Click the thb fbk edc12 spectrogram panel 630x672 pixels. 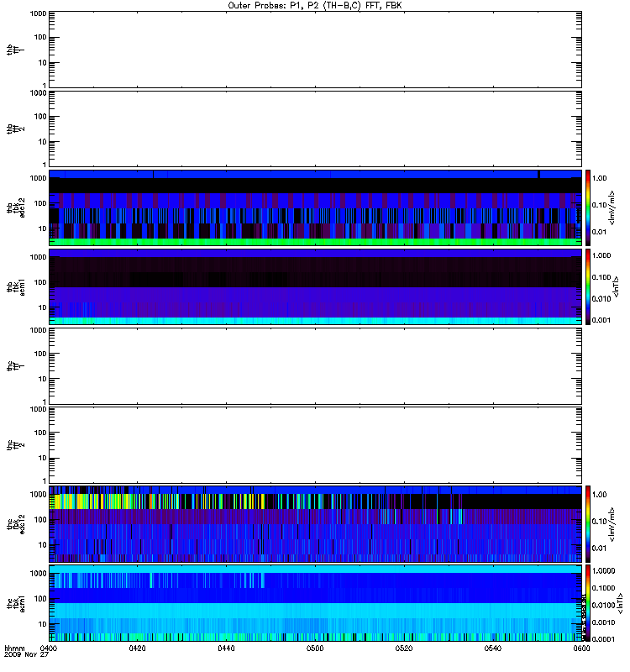tap(315, 207)
